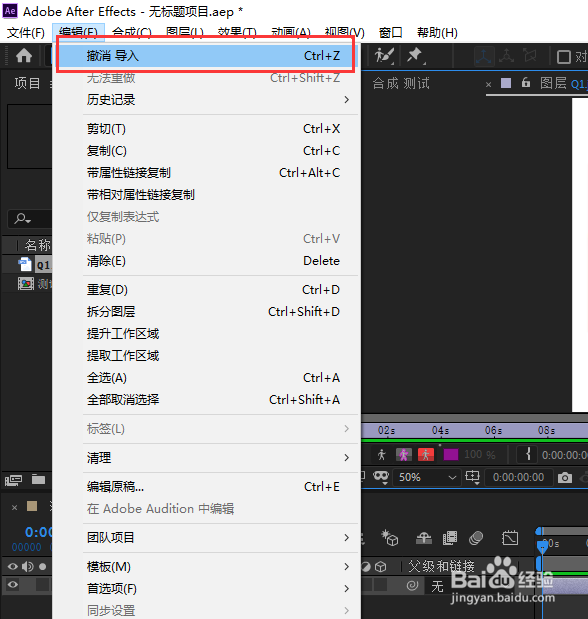Toggle the pink alpha overlay figure icon
588x619 pixels.
(x=404, y=455)
